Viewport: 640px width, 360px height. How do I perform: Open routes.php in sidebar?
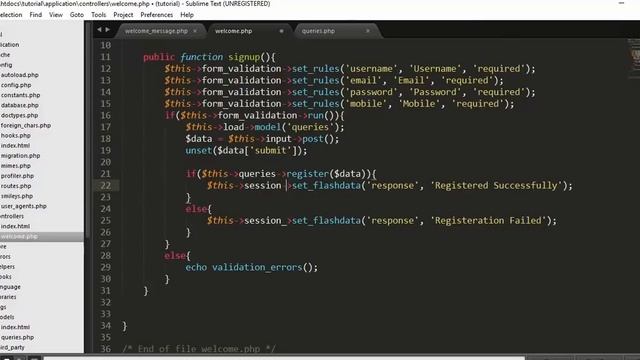[x=16, y=186]
